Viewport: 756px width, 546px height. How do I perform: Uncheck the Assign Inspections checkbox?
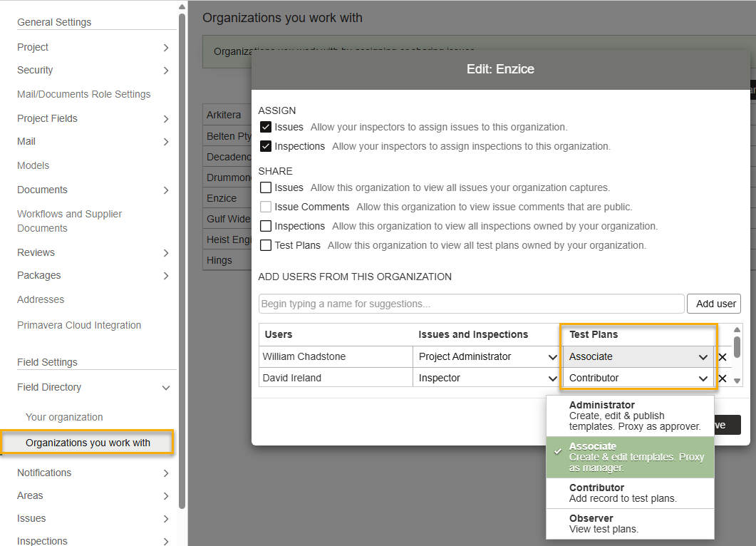tap(266, 146)
